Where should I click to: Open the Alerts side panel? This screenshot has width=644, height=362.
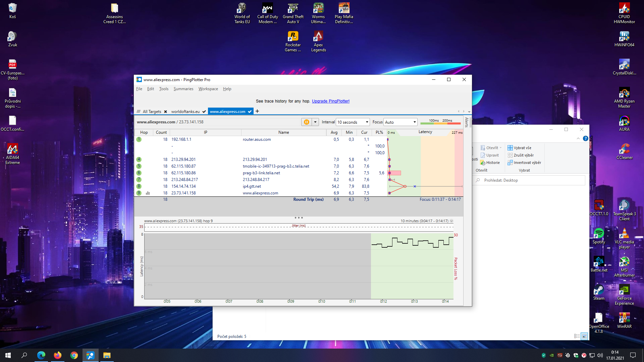click(467, 122)
